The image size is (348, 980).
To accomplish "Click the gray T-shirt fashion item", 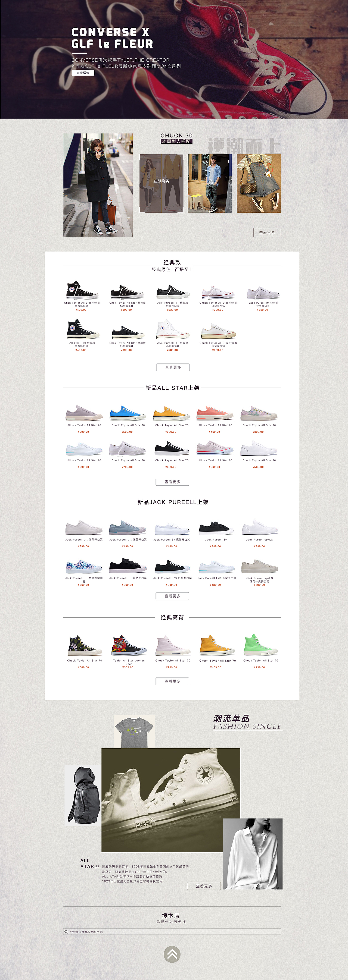I will [134, 731].
